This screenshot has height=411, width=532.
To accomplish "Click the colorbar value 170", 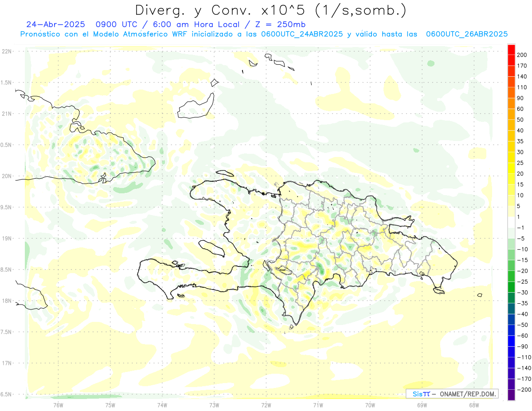I will [x=522, y=66].
